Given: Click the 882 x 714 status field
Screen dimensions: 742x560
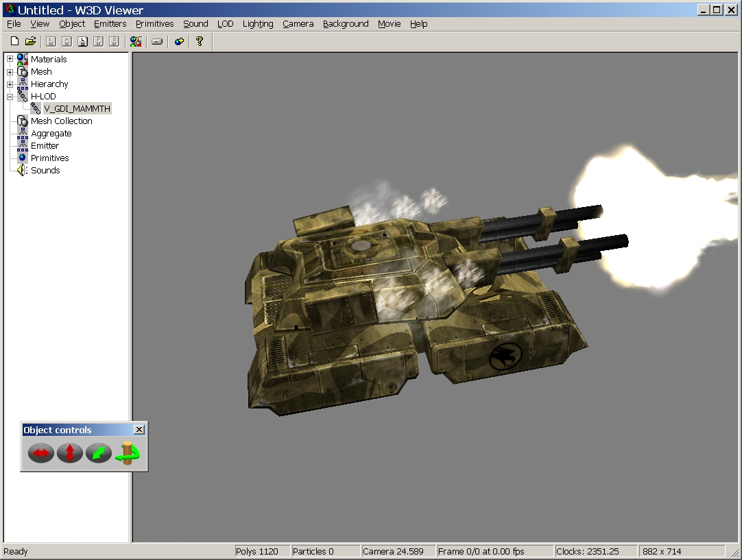Looking at the screenshot, I should tap(682, 552).
